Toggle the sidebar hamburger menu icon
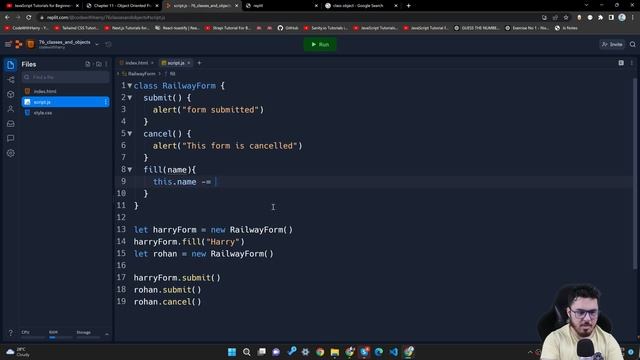Screen dimensions: 640x360 click(8, 44)
